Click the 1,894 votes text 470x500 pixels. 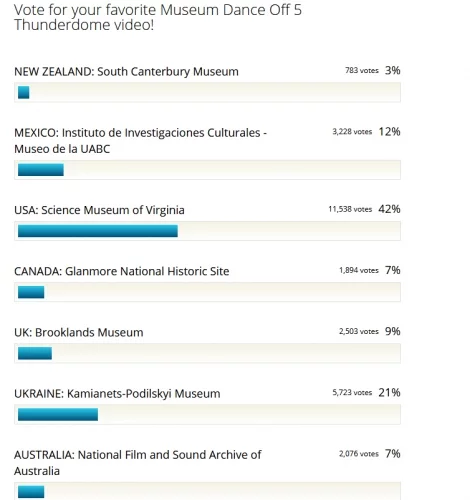[x=359, y=270]
